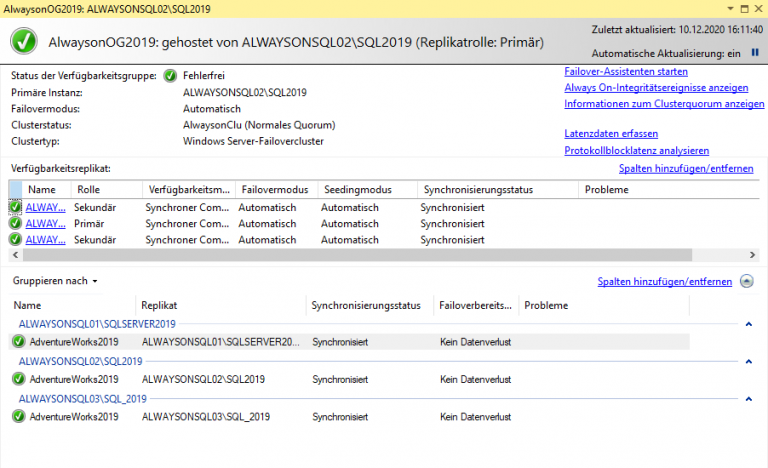Select the ALWAYSONSQL02\SQL2019 group header

pyautogui.click(x=80, y=362)
